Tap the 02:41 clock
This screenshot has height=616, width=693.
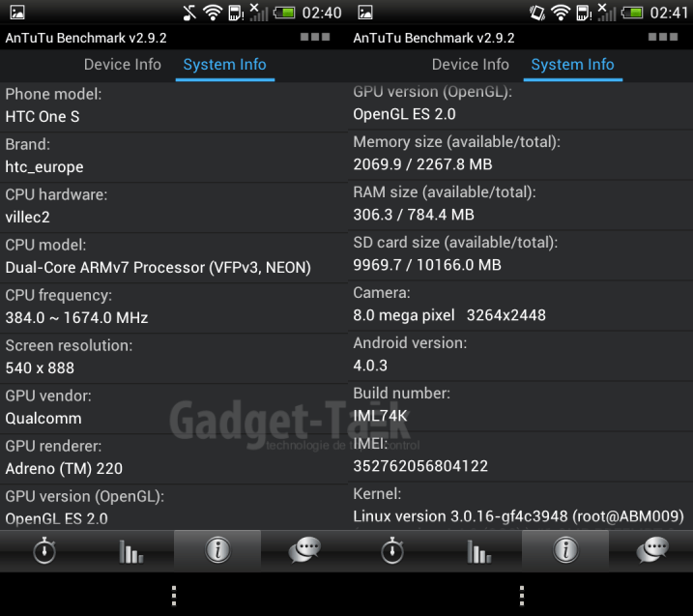(x=669, y=13)
